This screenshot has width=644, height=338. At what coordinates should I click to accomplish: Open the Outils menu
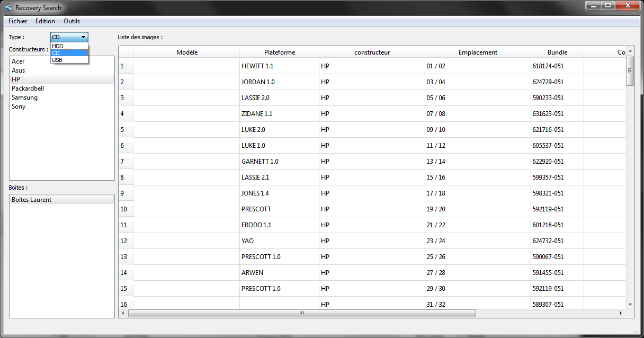click(x=71, y=21)
